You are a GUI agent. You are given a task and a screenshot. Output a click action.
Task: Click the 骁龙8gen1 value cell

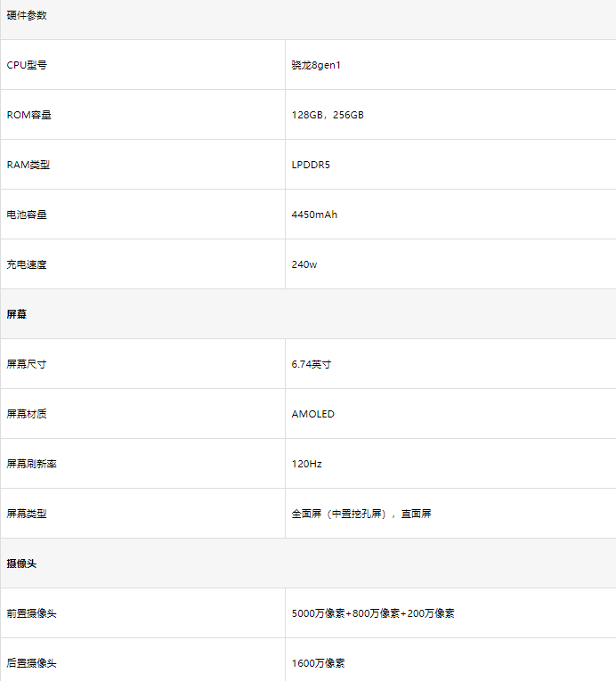coord(316,65)
